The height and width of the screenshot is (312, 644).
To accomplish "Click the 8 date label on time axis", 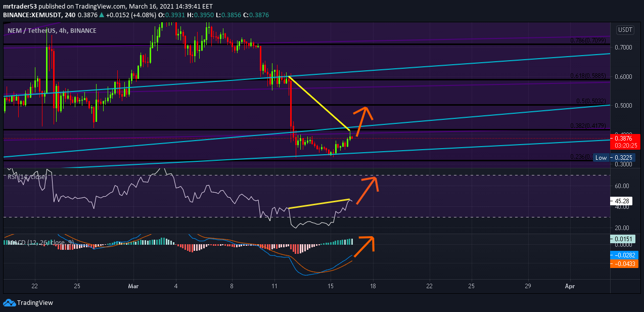I will click(x=233, y=286).
